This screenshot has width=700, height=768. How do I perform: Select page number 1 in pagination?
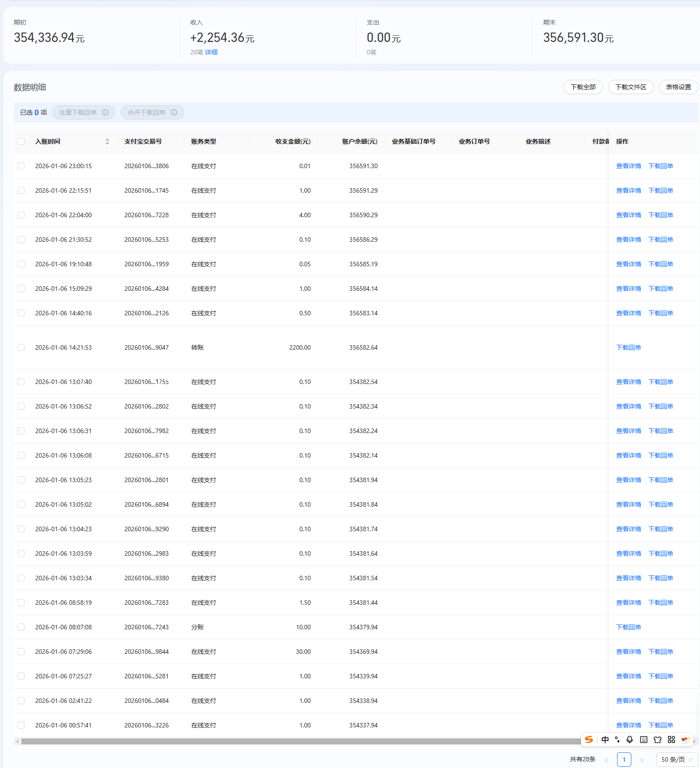pos(624,760)
